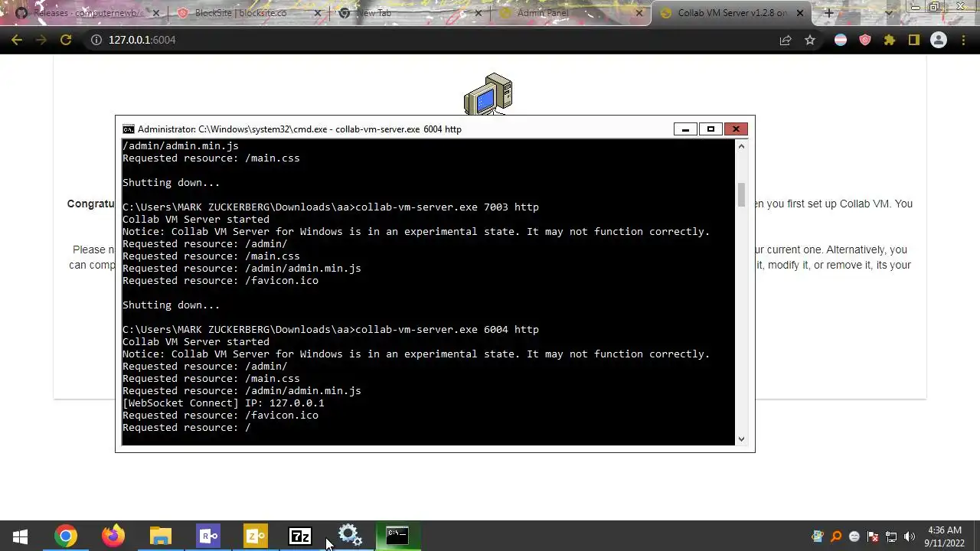Open Chrome Extensions puzzle menu
Viewport: 980px width, 551px height.
pyautogui.click(x=890, y=40)
